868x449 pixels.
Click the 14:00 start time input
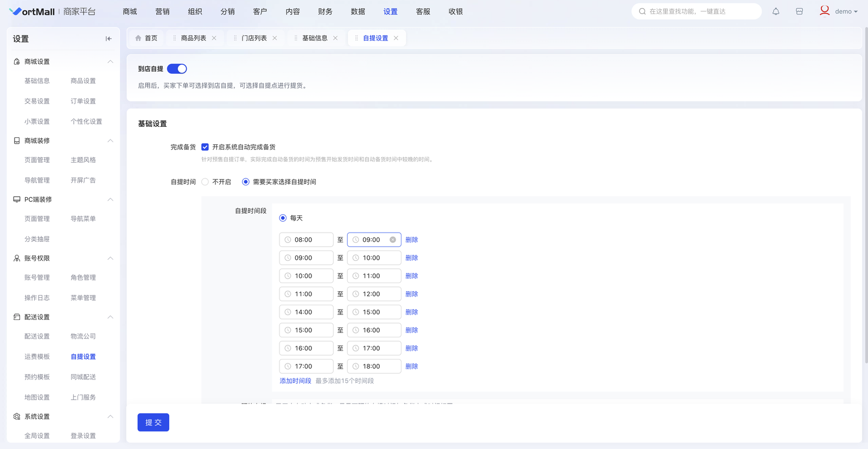307,312
